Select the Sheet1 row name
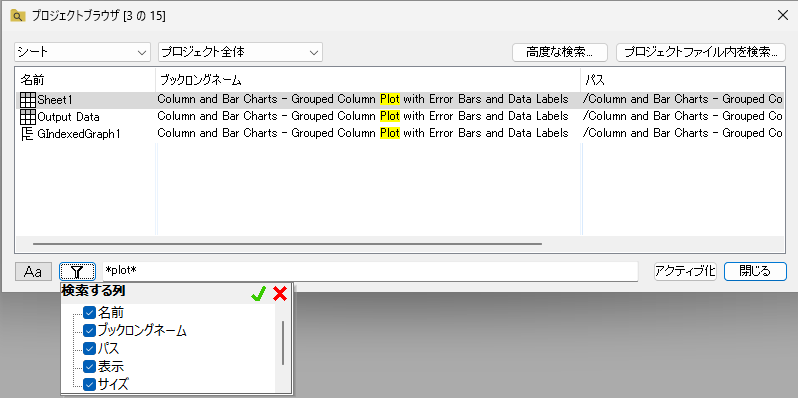Screen dimensions: 798x398 55,100
